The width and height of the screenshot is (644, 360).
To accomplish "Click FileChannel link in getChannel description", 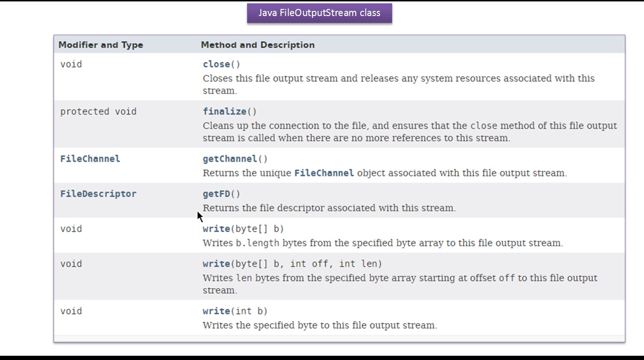I will pyautogui.click(x=324, y=173).
